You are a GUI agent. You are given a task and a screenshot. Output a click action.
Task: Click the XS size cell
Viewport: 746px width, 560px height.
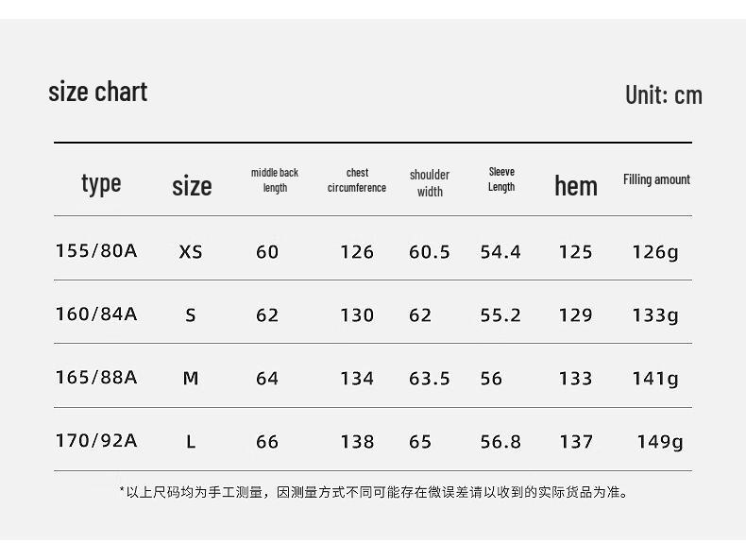(191, 252)
